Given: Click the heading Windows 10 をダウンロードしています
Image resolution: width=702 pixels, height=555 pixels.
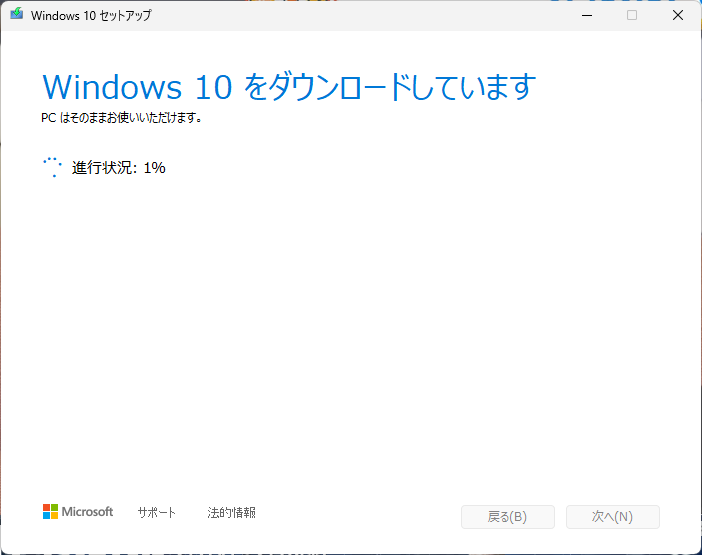Looking at the screenshot, I should pyautogui.click(x=289, y=87).
